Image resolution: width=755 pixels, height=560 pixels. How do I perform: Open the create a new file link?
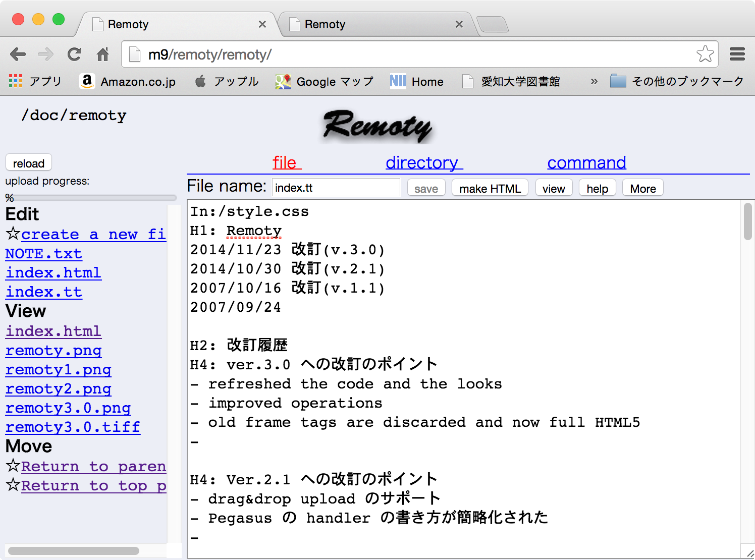93,234
